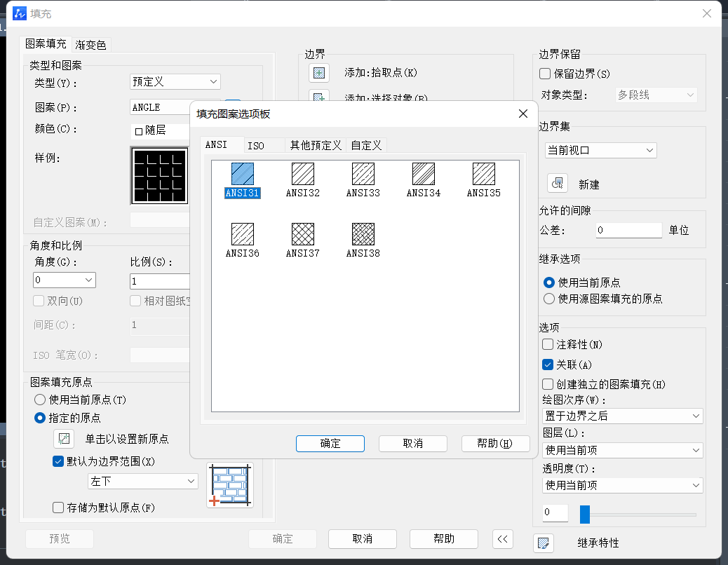728x565 pixels.
Task: Click the new boundary set icon
Action: click(557, 184)
